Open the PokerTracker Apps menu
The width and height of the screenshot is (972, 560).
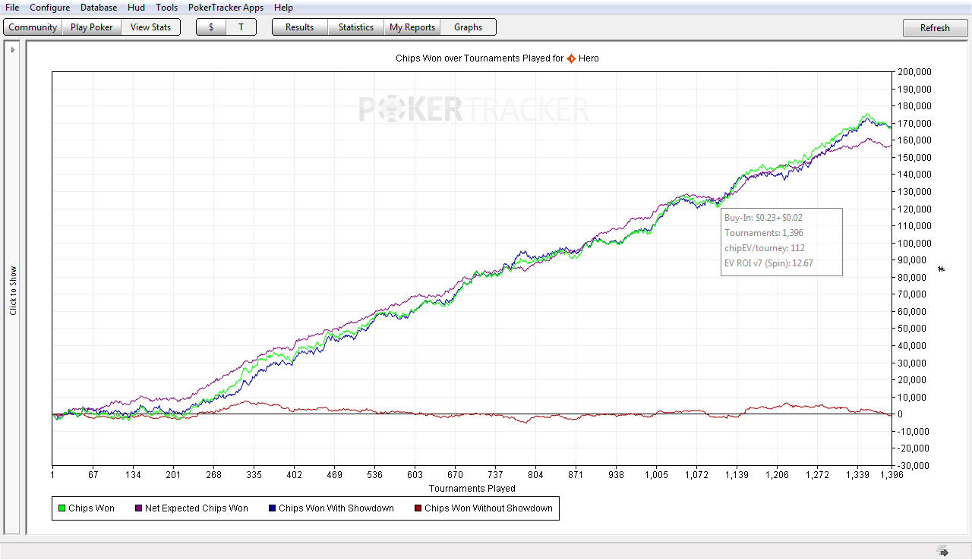pyautogui.click(x=226, y=8)
